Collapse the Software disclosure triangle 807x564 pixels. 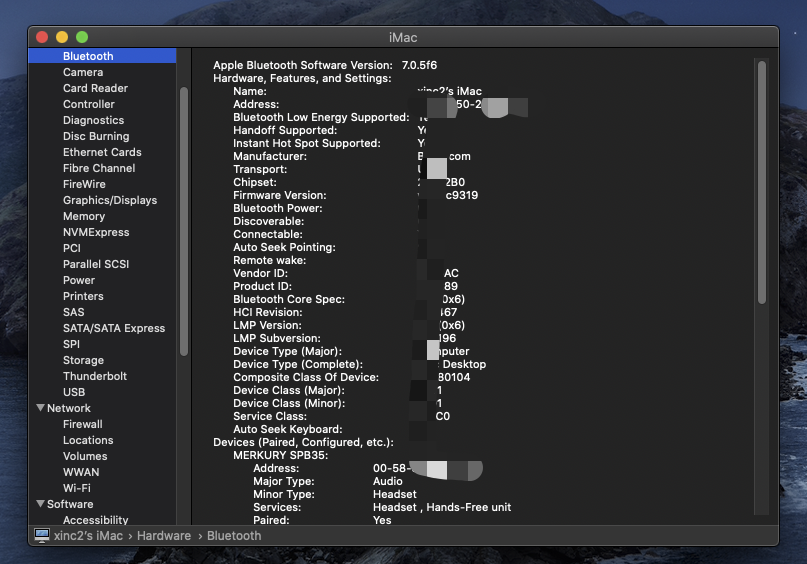(x=40, y=504)
